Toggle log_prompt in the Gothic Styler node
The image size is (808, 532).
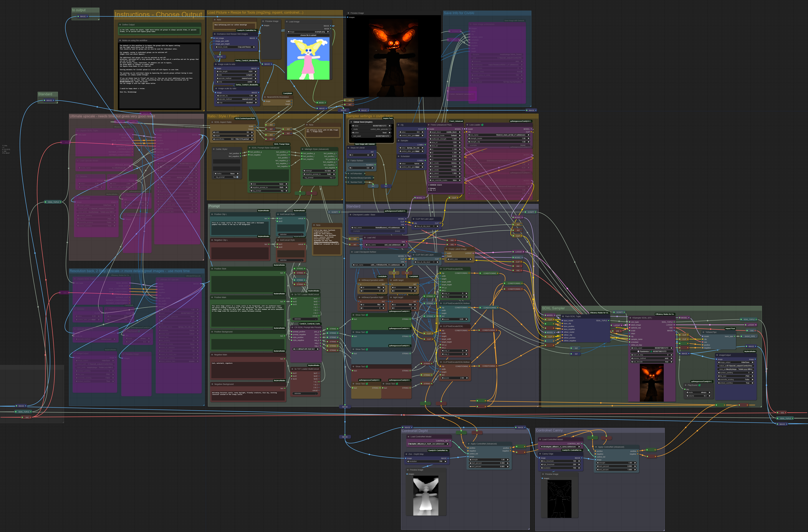pos(227,177)
